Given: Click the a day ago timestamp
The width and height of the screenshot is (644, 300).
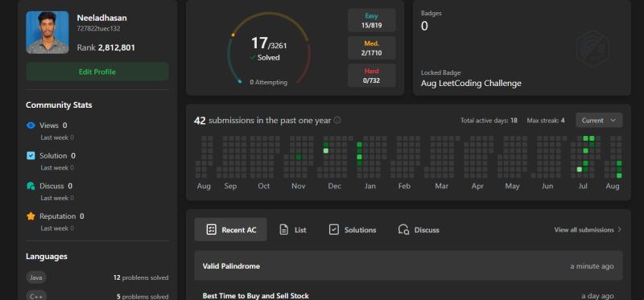Looking at the screenshot, I should tap(597, 296).
